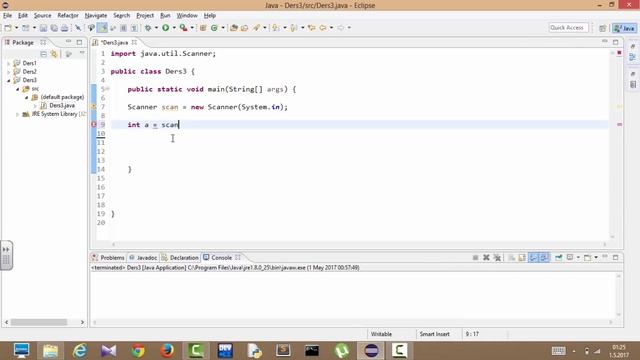Expand the Ders2 project
The width and height of the screenshot is (640, 360).
coord(9,72)
